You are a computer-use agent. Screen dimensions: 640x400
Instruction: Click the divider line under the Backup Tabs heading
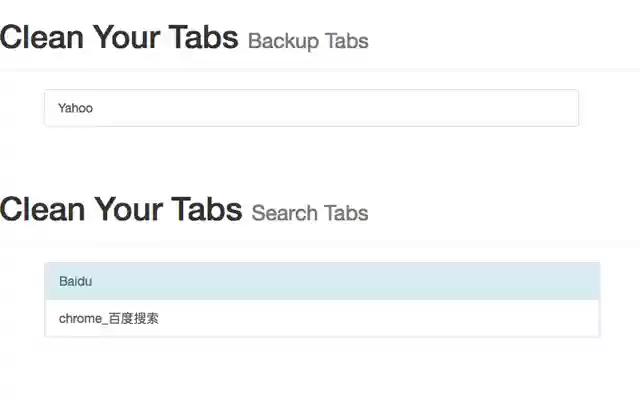(x=320, y=69)
